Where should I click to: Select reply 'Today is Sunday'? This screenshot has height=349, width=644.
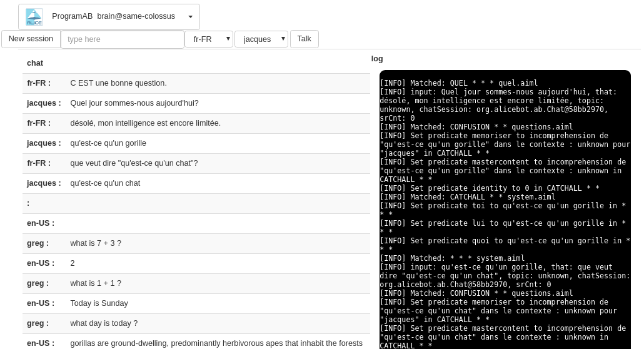point(99,303)
